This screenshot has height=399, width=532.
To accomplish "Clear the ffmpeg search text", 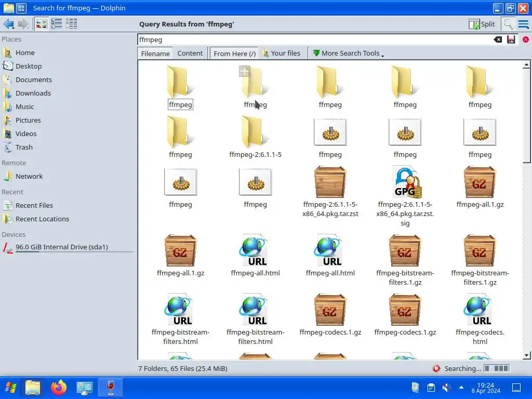I will [x=498, y=39].
